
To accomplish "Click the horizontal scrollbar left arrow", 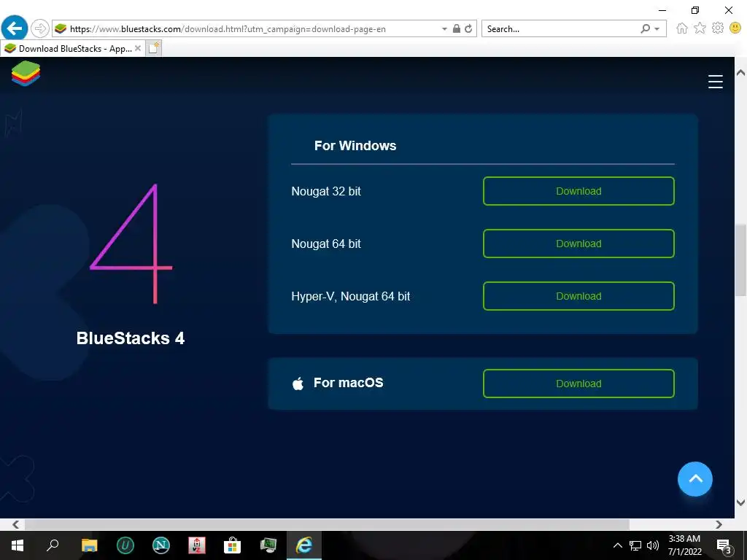I will [16, 524].
